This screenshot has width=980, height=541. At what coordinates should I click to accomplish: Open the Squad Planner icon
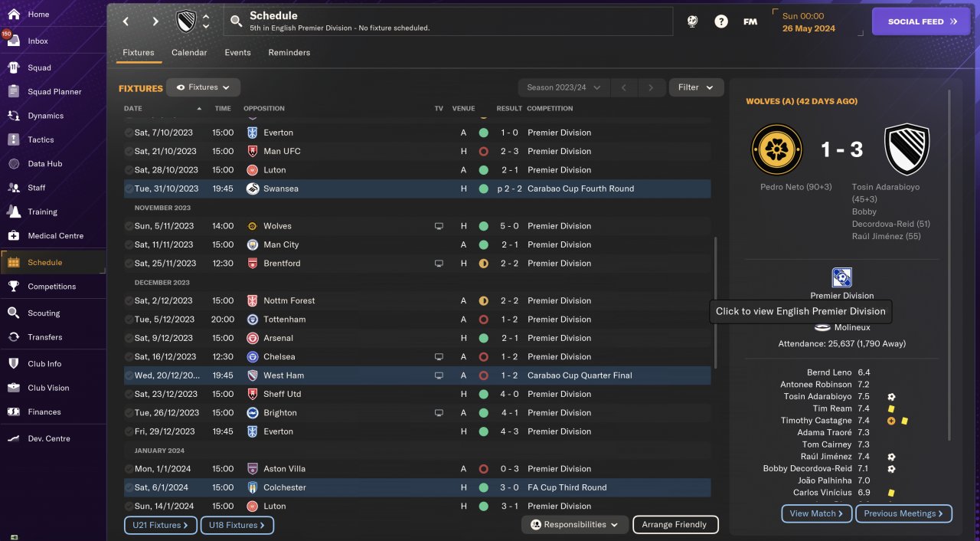tap(14, 91)
